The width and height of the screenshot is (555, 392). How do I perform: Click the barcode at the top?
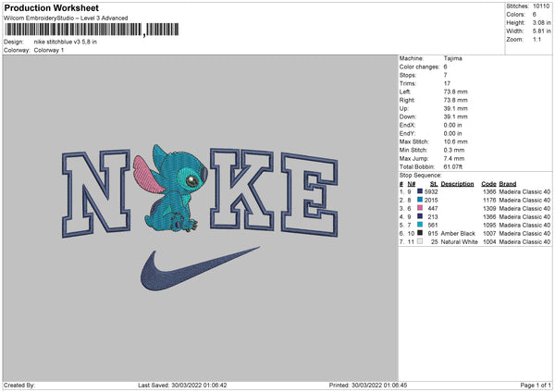pos(92,30)
